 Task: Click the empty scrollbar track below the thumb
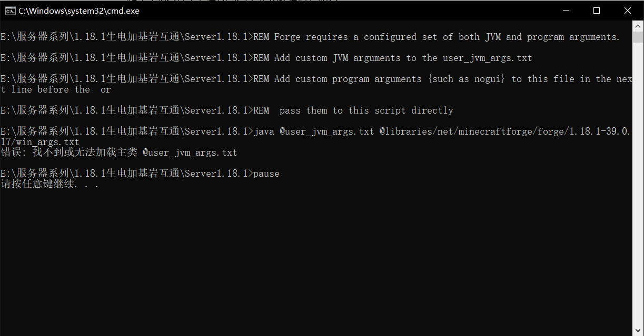[638, 184]
